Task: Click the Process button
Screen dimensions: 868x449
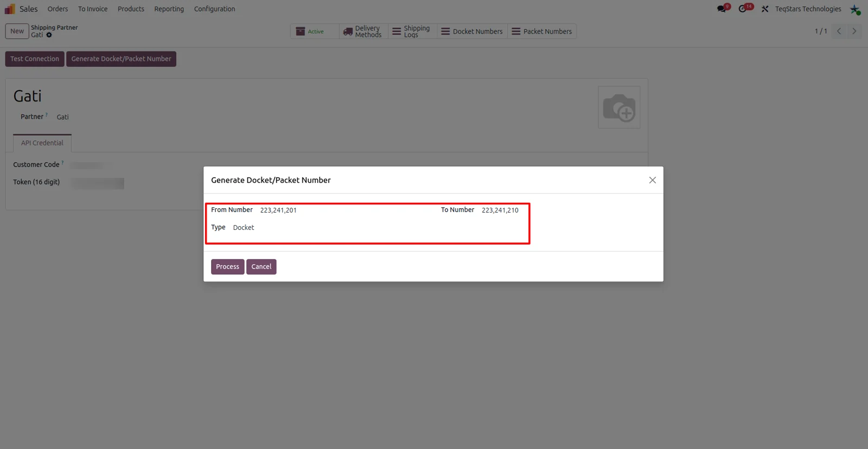Action: pyautogui.click(x=227, y=267)
